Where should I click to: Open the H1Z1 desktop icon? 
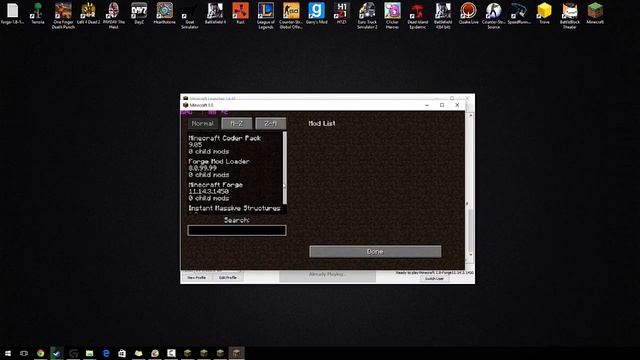[342, 13]
